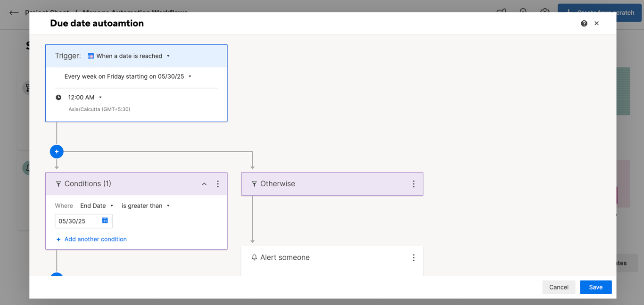Click the back arrow in the header

(x=14, y=13)
